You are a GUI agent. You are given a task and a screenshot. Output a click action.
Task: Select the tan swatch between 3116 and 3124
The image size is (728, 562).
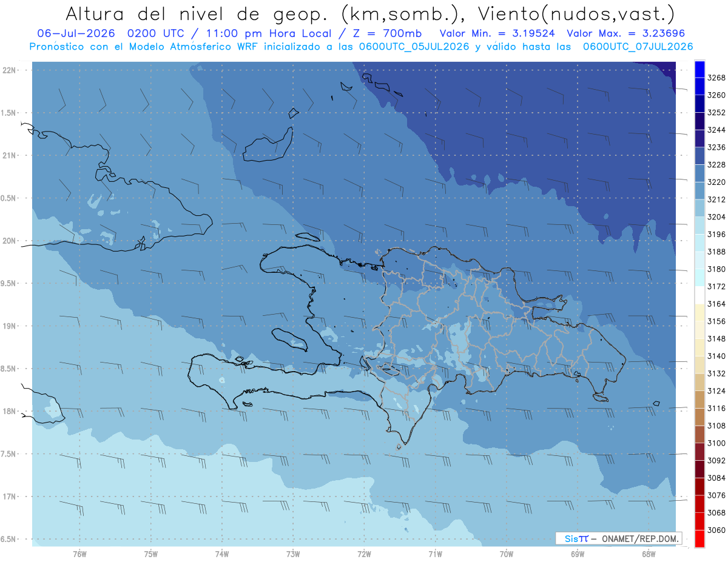699,400
